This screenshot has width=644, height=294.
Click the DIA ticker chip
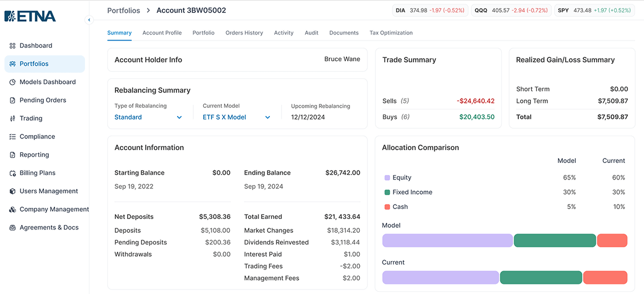tap(430, 10)
